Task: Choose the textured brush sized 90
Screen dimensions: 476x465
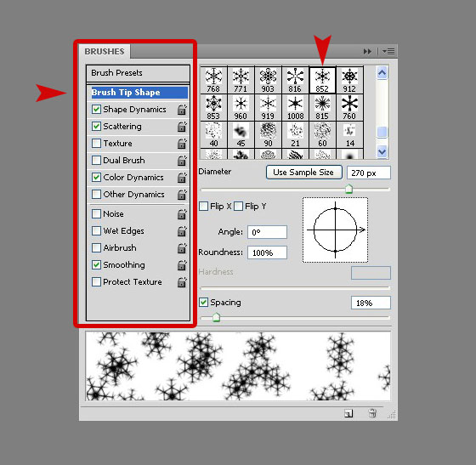Action: point(268,135)
